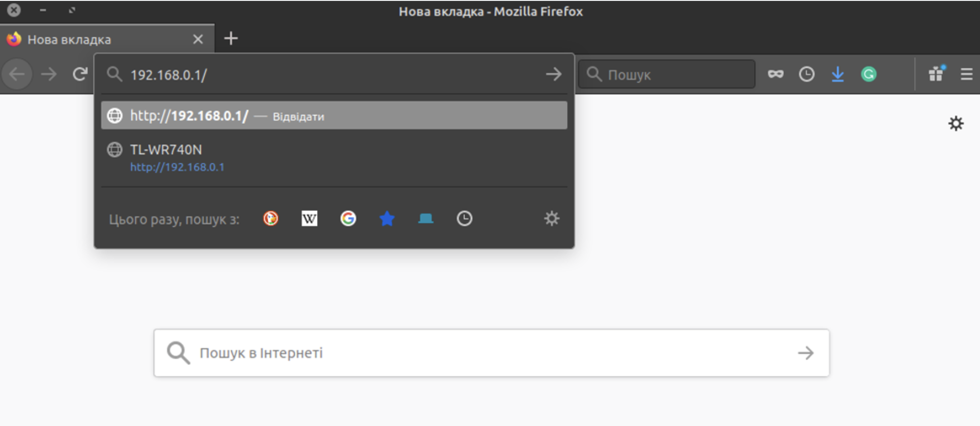The width and height of the screenshot is (980, 426).
Task: Open the hamburger application menu
Action: click(966, 74)
